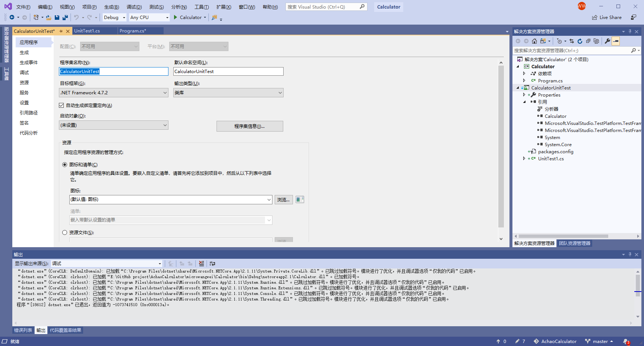Select the Icon and manifest radio button
This screenshot has height=346, width=644.
64,164
